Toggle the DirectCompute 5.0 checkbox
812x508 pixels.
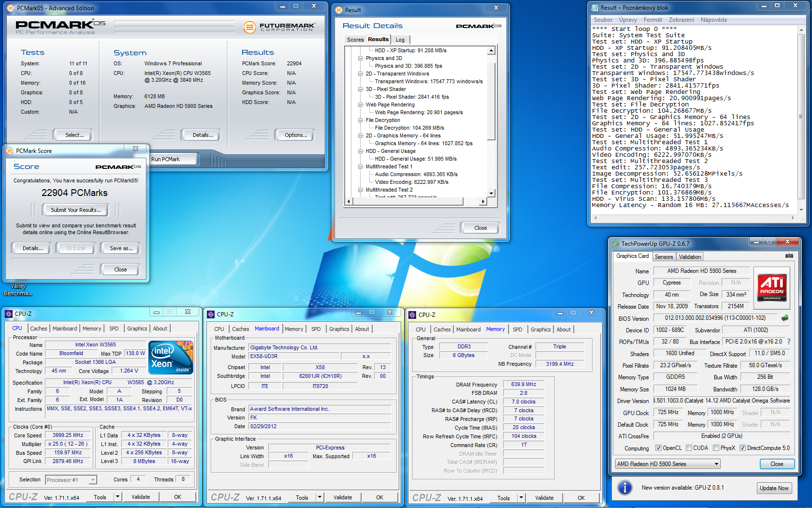[x=742, y=448]
